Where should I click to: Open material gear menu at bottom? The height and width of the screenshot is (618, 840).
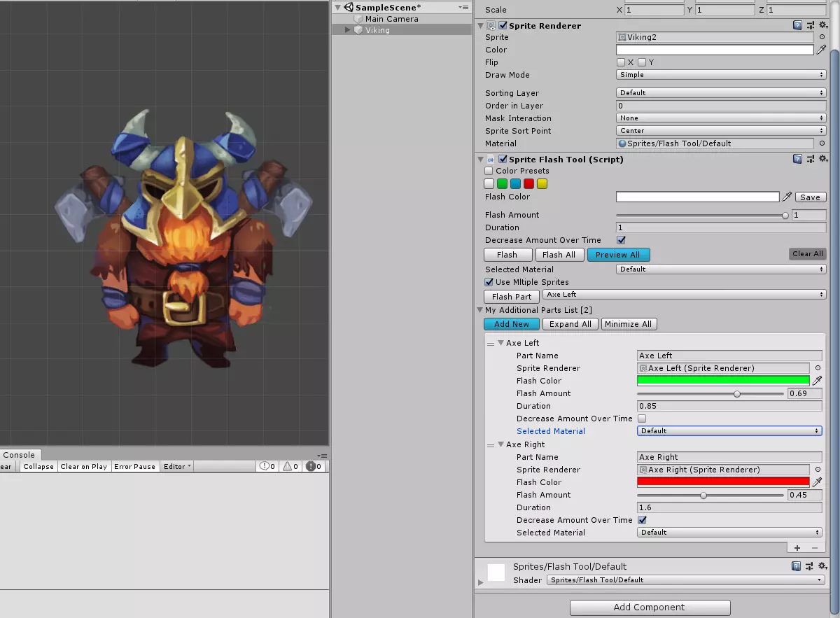point(821,566)
